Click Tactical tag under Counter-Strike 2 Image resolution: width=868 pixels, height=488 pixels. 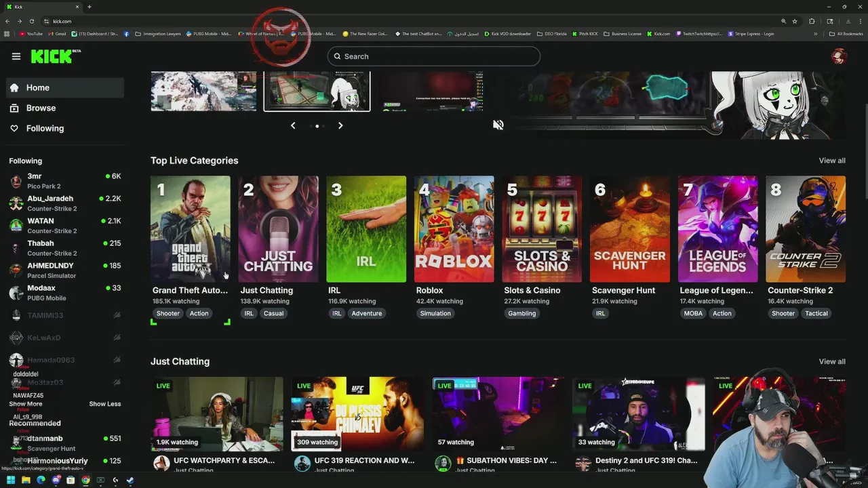coord(816,313)
